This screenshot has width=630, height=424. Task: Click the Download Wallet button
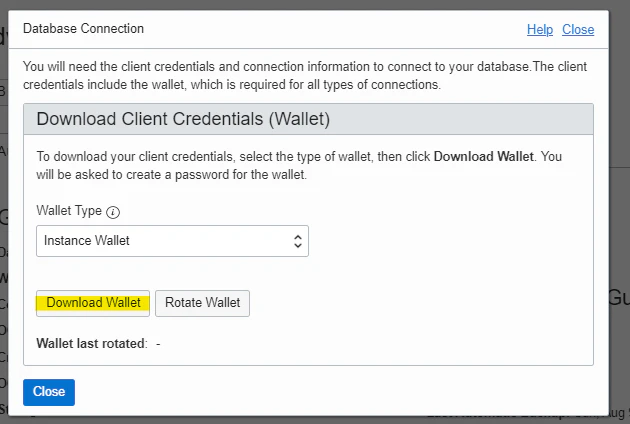click(93, 303)
